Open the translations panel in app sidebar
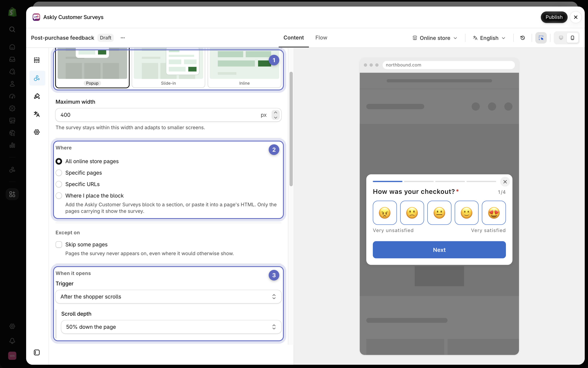Viewport: 588px width, 368px height. tap(37, 114)
